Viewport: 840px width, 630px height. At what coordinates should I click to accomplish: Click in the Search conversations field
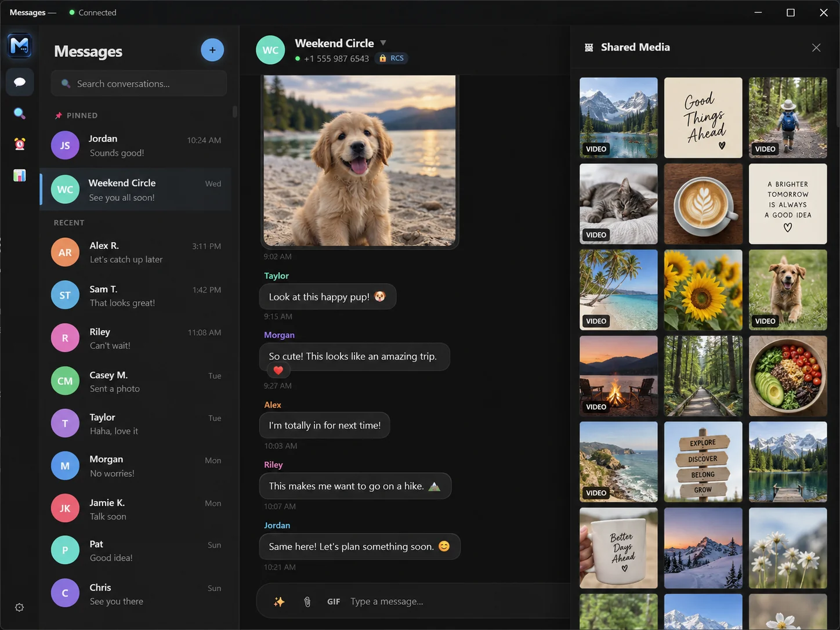click(139, 84)
